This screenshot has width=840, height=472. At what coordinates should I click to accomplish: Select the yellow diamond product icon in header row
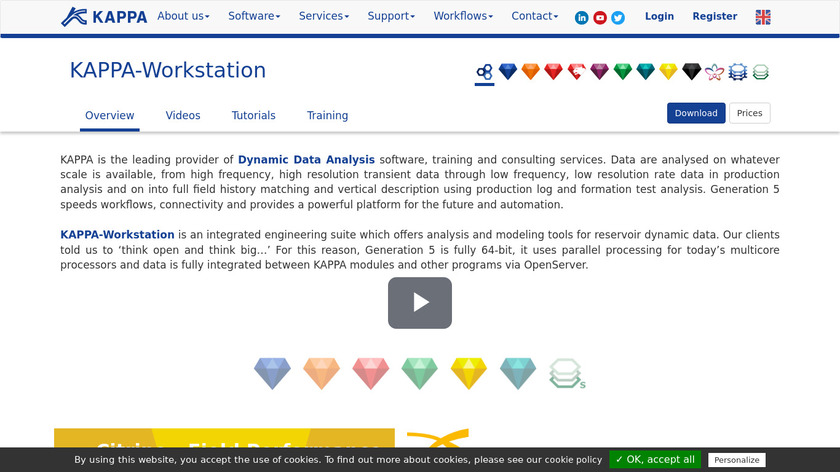pos(669,71)
